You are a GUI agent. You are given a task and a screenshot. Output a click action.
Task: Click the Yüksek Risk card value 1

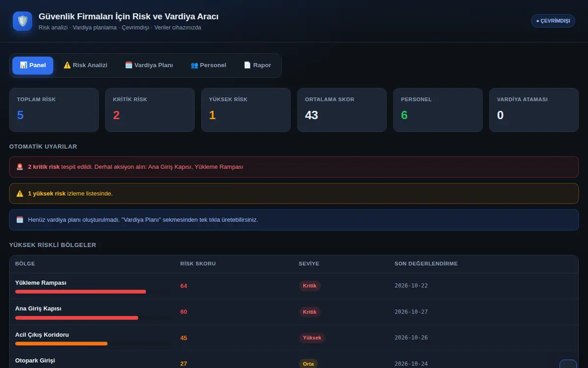212,115
